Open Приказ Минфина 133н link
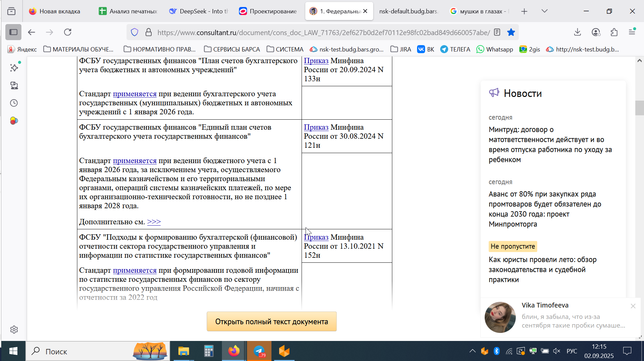 [316, 61]
